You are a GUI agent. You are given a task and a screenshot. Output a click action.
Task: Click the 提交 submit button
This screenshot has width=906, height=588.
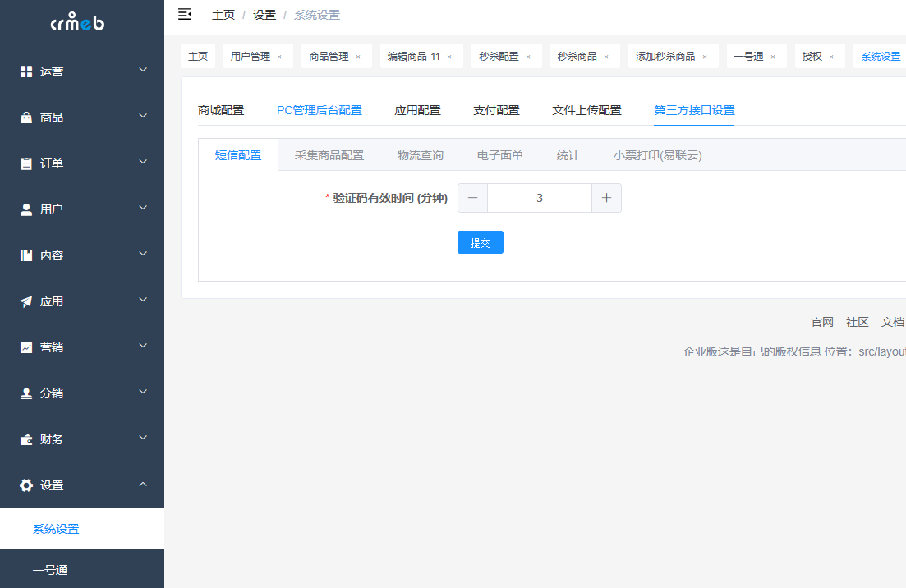(x=481, y=242)
